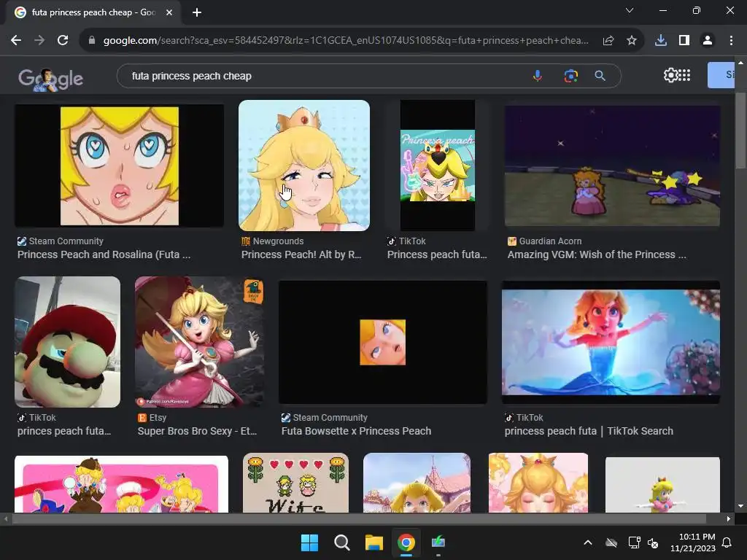Screen dimensions: 747x560
Task: View site information via the lock icon
Action: pyautogui.click(x=92, y=41)
